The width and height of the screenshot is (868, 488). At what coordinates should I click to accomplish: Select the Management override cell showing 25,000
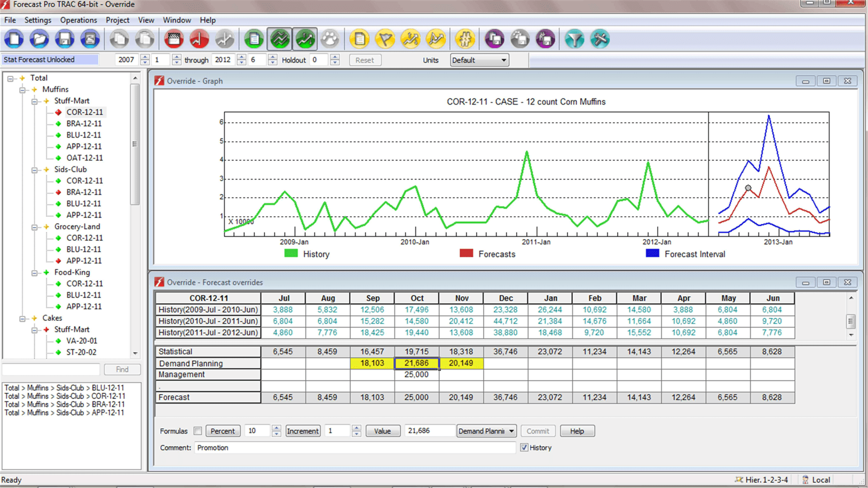click(417, 375)
